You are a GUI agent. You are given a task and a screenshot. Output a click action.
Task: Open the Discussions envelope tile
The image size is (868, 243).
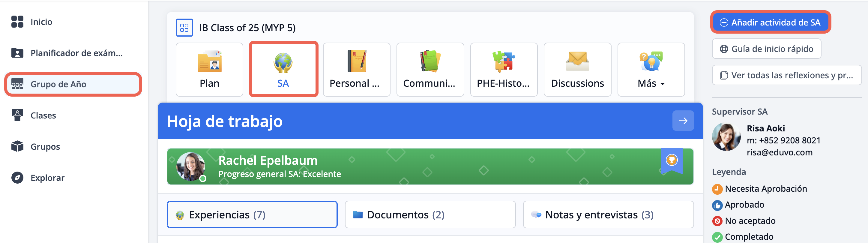[x=577, y=69]
